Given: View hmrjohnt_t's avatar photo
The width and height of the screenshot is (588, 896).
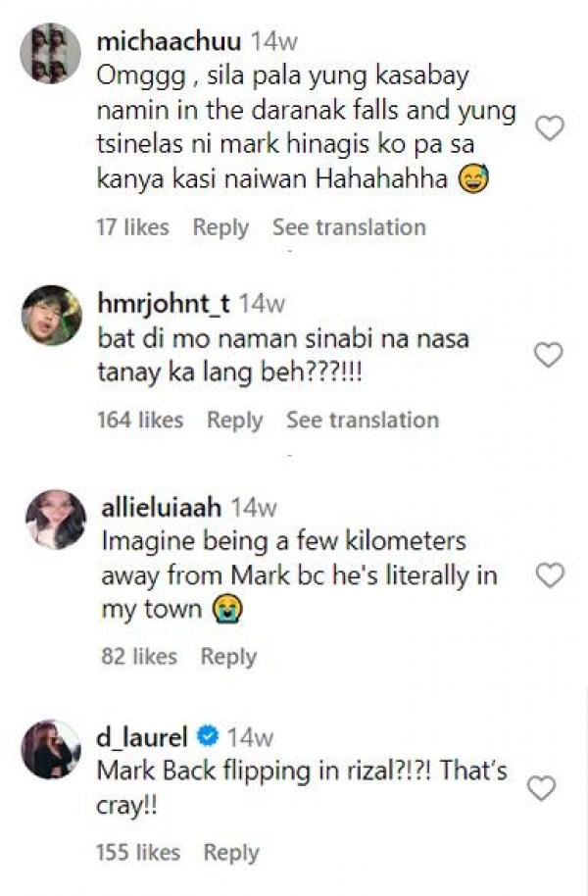Looking at the screenshot, I should pos(51,316).
